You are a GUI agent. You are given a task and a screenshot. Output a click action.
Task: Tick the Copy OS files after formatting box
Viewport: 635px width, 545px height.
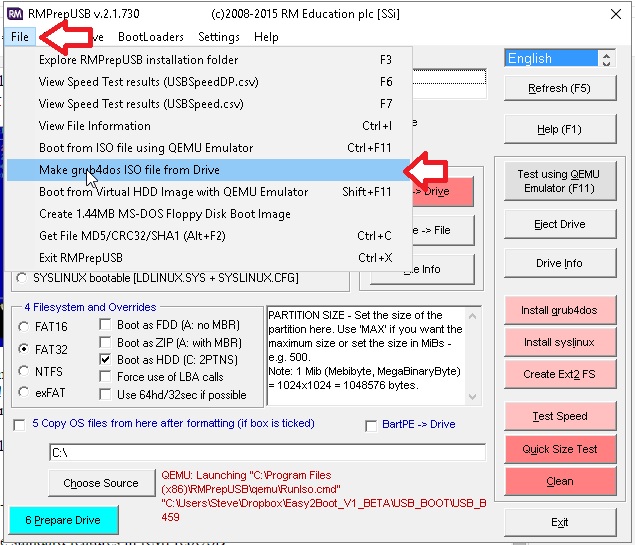[x=19, y=426]
